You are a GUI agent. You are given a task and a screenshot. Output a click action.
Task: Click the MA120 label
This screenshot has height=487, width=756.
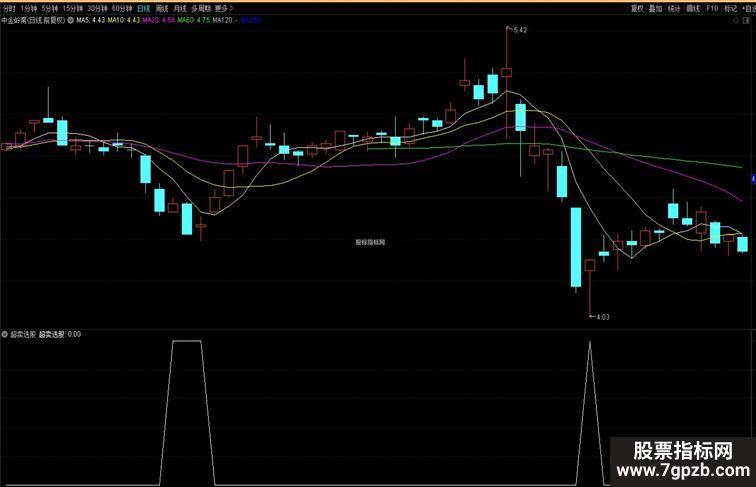coord(225,20)
